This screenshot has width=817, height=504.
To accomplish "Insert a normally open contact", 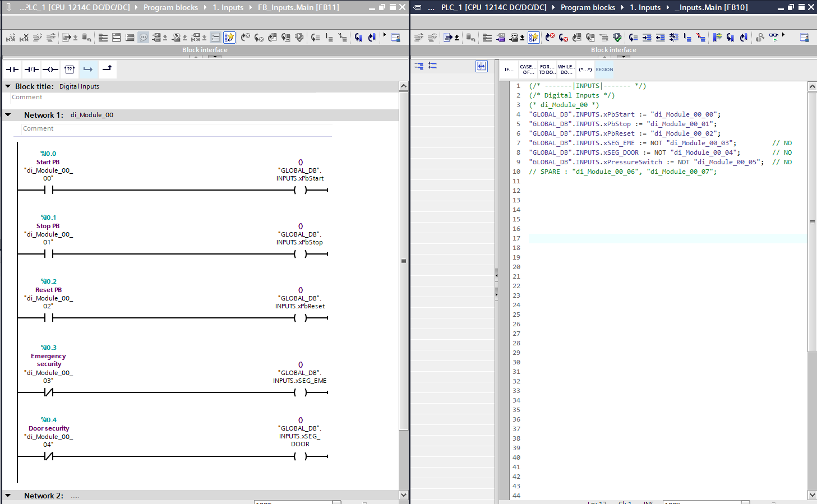I will coord(12,70).
